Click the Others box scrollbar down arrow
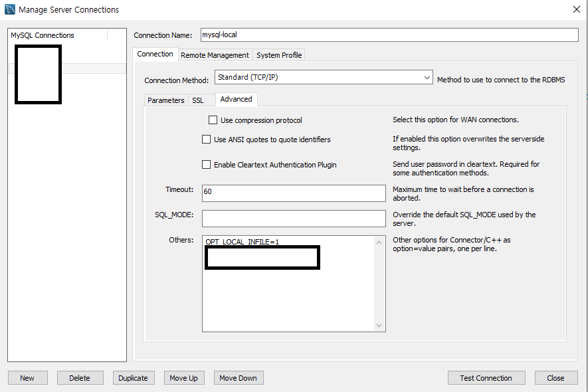Screen dimensions: 588x392 (x=379, y=326)
